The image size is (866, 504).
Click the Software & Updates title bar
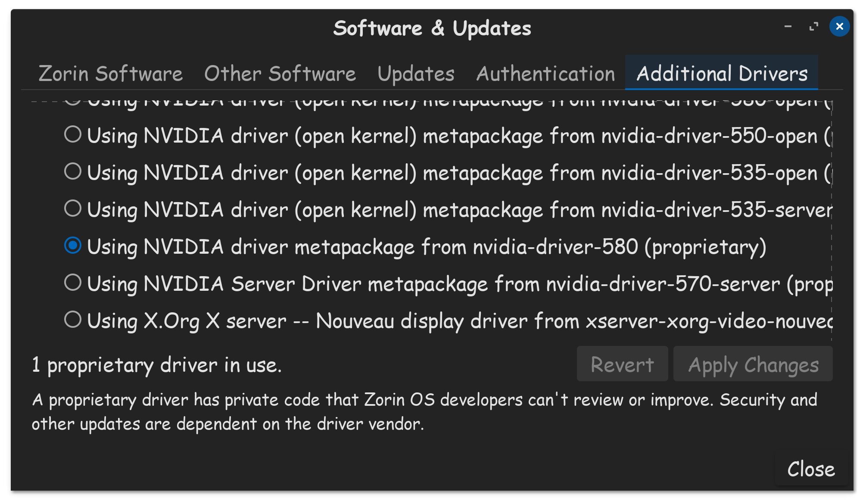pyautogui.click(x=432, y=28)
